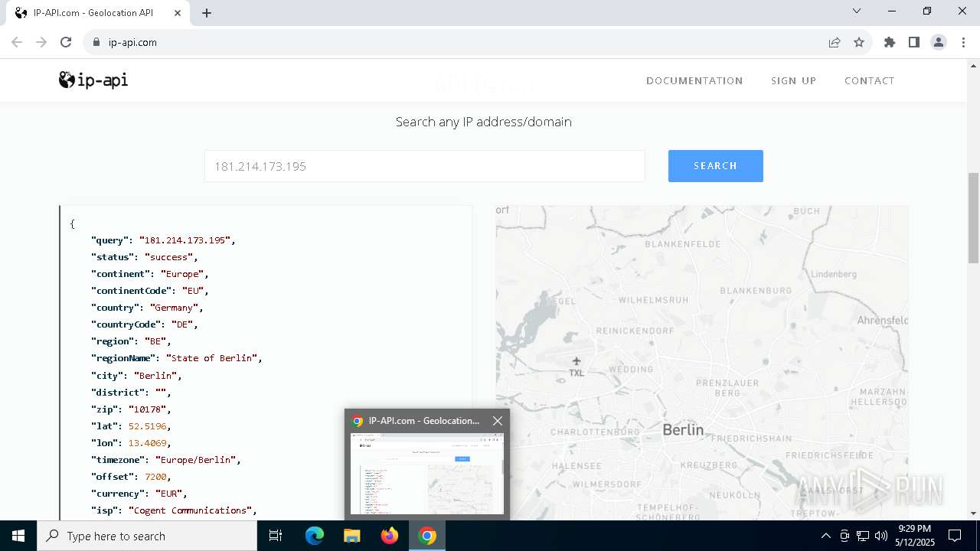Viewport: 980px width, 551px height.
Task: Launch Microsoft Edge from taskbar
Action: pyautogui.click(x=315, y=536)
